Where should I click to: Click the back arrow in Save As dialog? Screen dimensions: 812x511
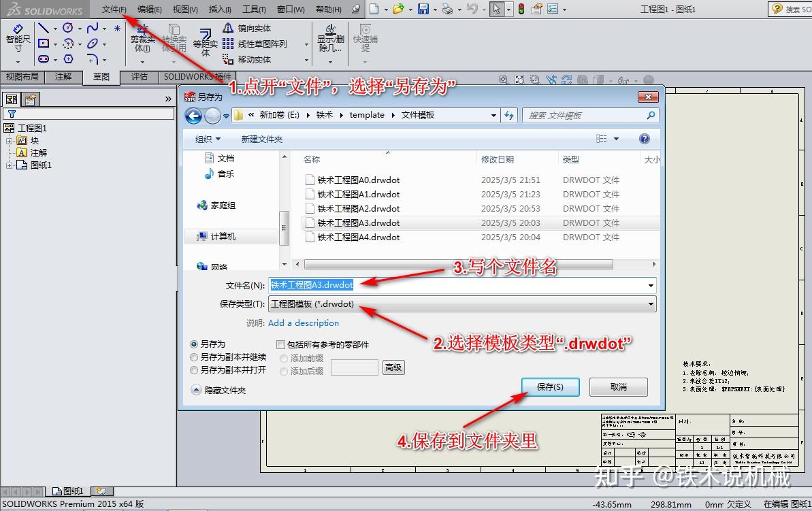coord(194,116)
